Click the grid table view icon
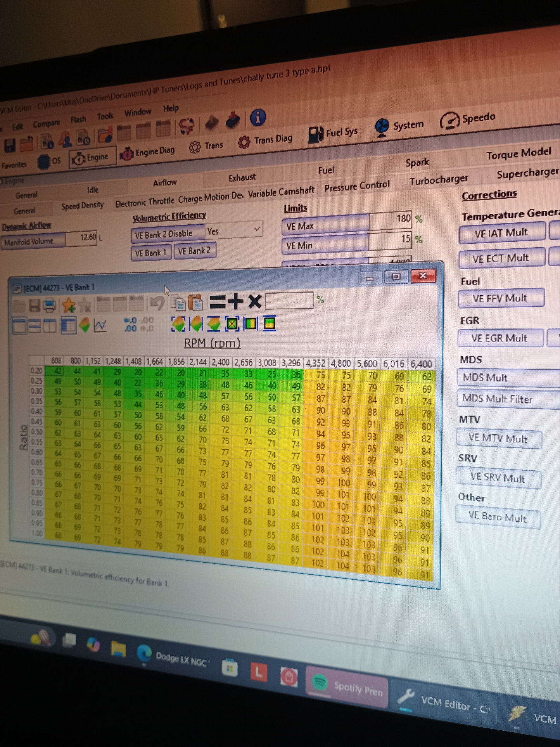This screenshot has width=560, height=747. pyautogui.click(x=69, y=326)
